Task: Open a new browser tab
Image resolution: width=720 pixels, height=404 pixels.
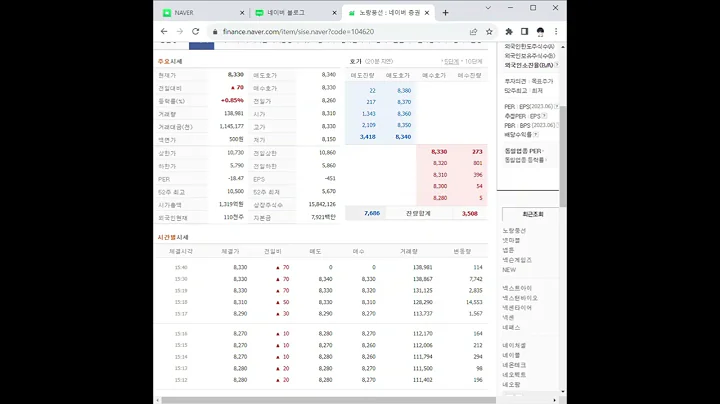Action: pos(445,13)
